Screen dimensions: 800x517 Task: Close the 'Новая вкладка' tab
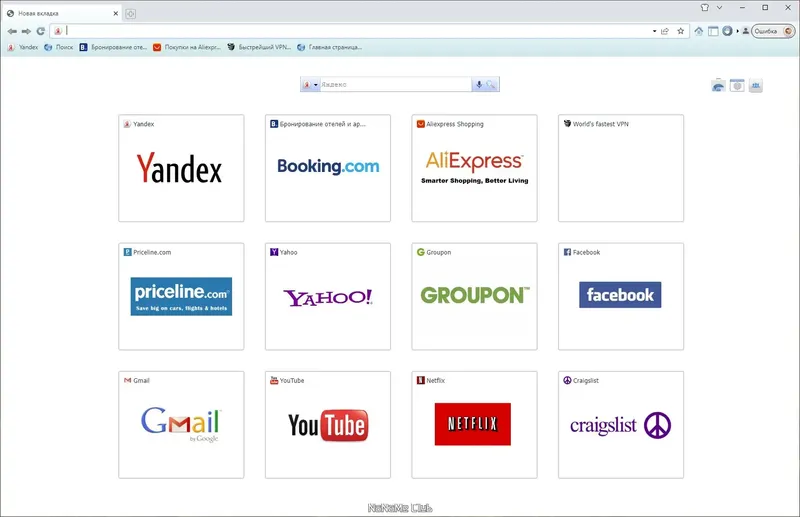[x=115, y=13]
